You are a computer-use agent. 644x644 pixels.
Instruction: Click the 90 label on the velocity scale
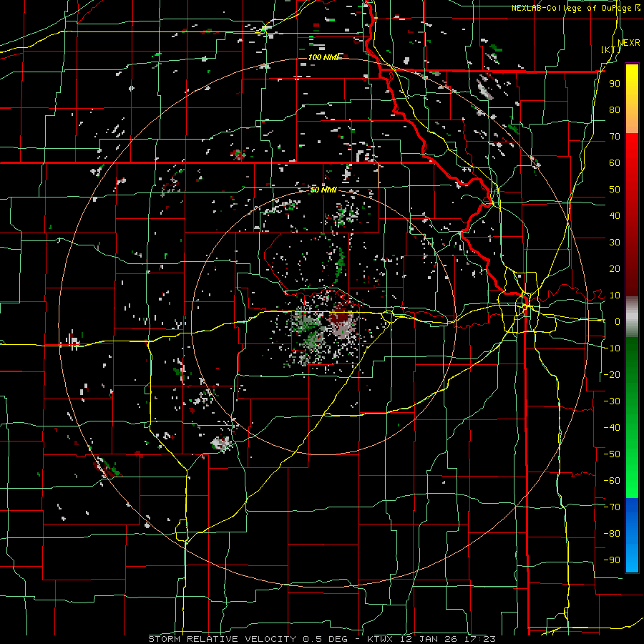coord(615,84)
